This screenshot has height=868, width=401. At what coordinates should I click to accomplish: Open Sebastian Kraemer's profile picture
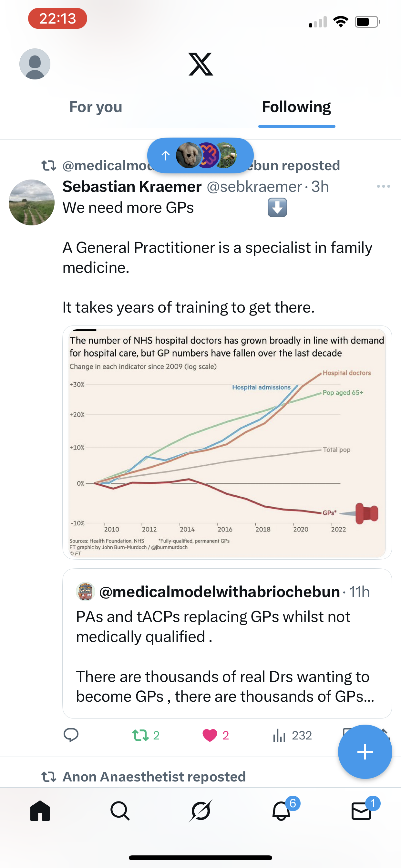click(x=32, y=202)
